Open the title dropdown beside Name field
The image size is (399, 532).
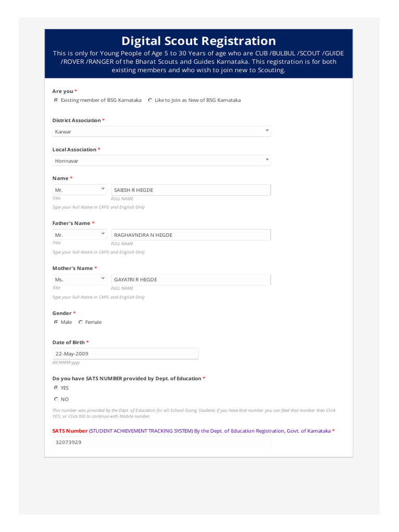point(79,190)
